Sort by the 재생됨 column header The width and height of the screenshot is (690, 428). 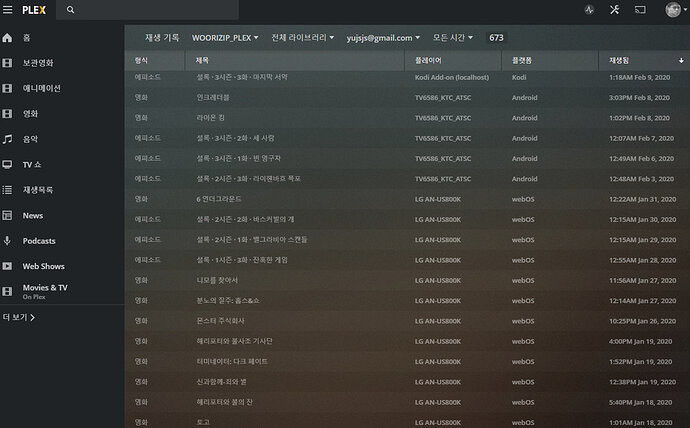pos(644,60)
